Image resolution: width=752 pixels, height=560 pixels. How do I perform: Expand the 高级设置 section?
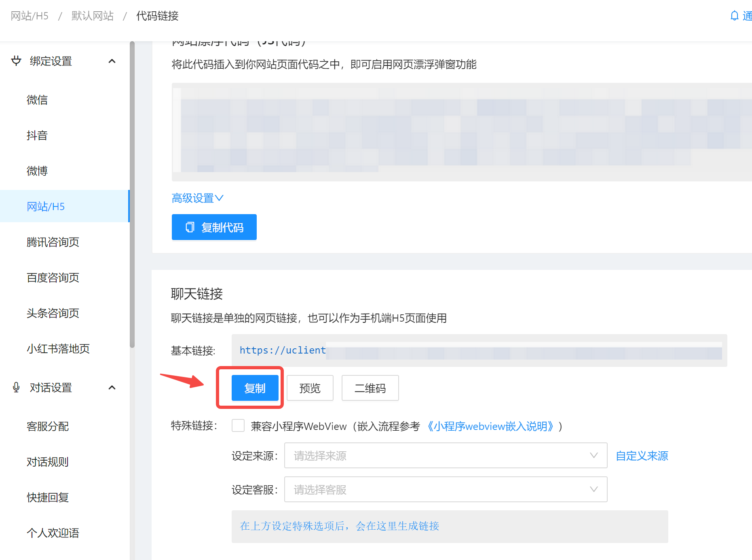tap(198, 198)
